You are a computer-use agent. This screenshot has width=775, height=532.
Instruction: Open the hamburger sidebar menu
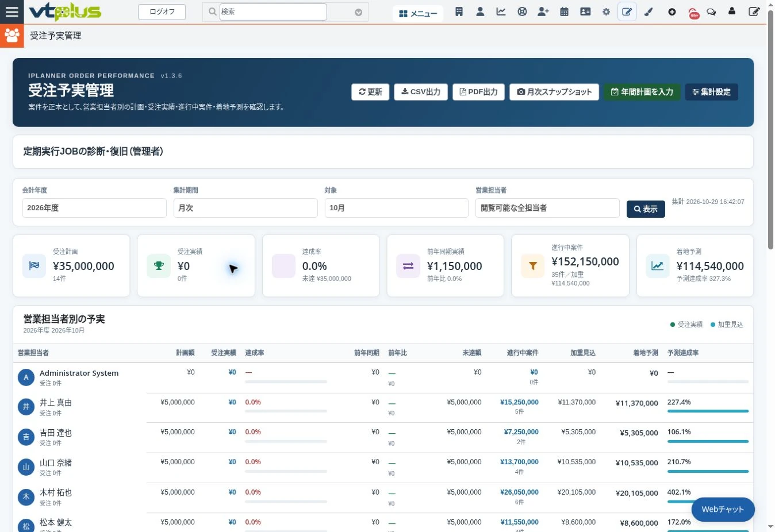[x=11, y=11]
